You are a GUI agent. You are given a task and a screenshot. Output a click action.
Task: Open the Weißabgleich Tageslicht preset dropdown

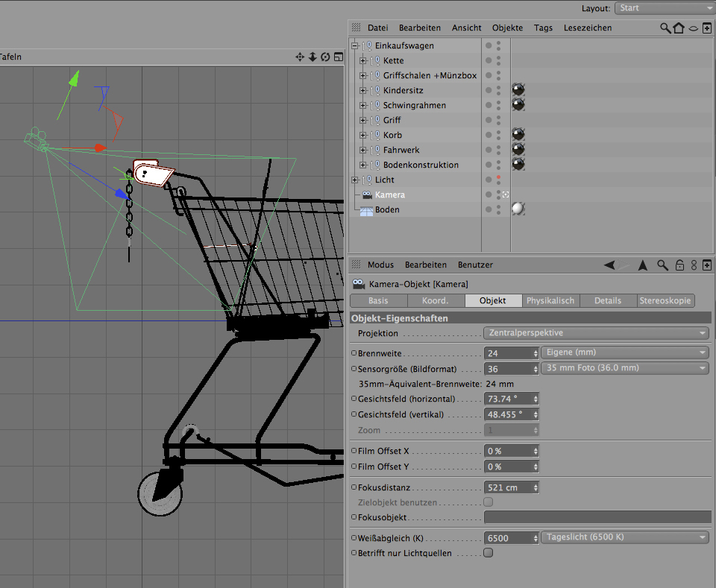[625, 537]
